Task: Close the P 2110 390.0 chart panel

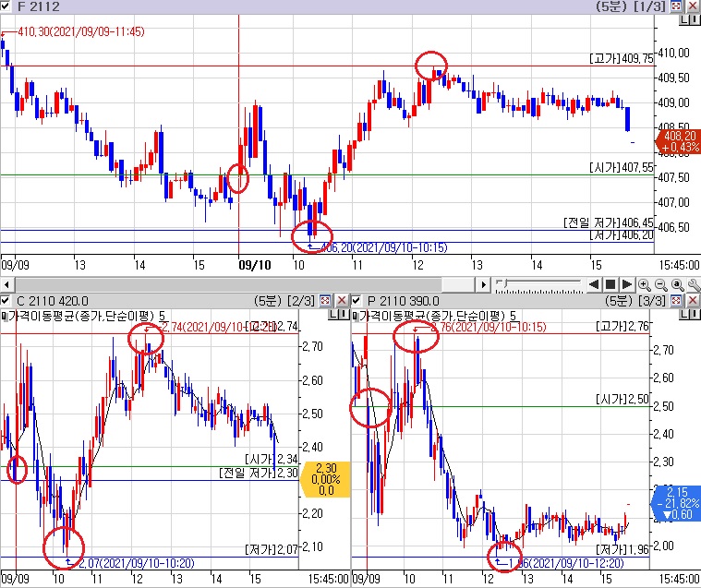Action: pos(693,301)
